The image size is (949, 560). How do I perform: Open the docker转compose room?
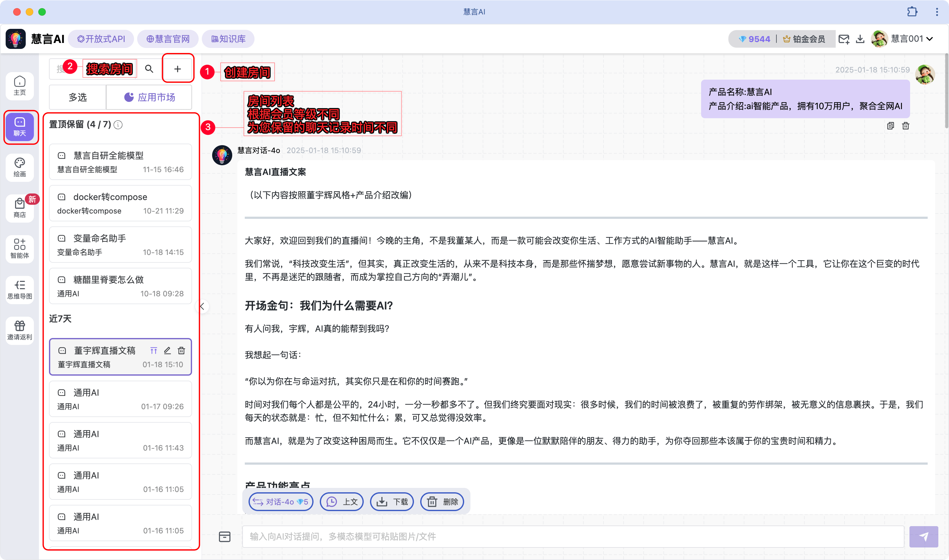point(121,203)
